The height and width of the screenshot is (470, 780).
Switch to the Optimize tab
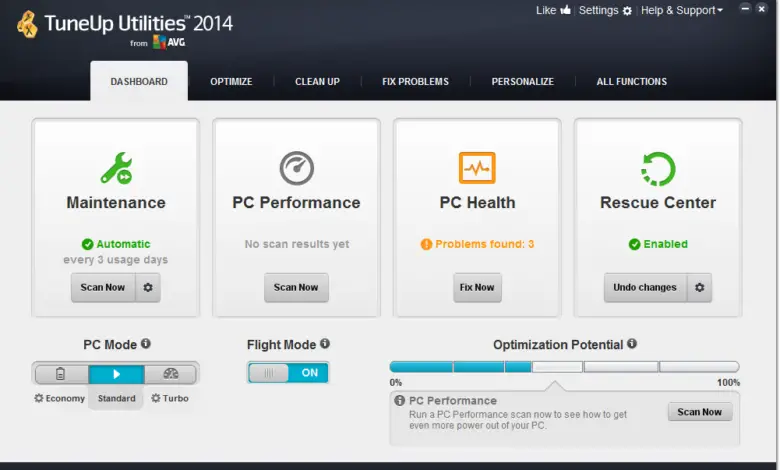tap(231, 82)
